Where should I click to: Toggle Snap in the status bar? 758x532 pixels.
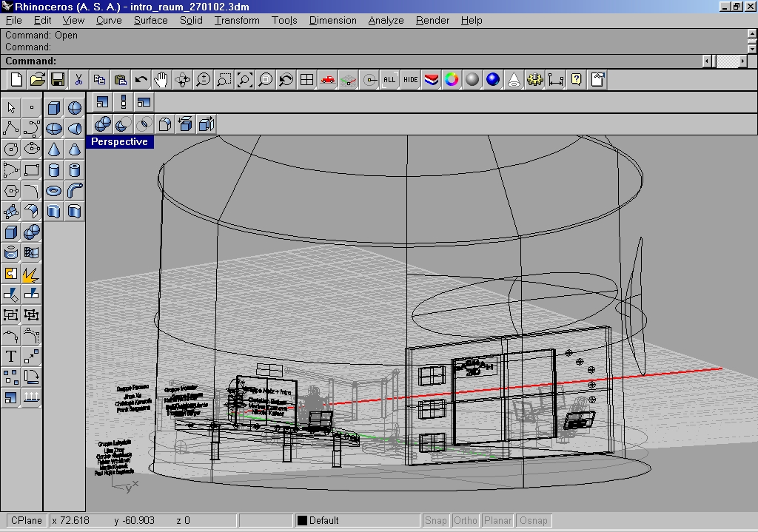[x=436, y=520]
